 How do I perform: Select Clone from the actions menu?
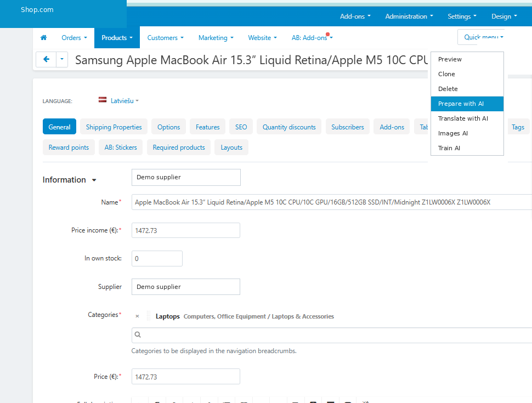[467, 74]
